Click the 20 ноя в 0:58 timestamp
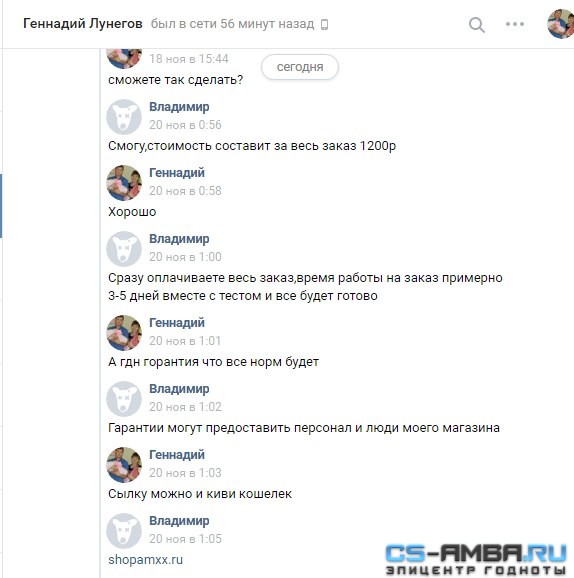This screenshot has width=574, height=578. pyautogui.click(x=185, y=191)
